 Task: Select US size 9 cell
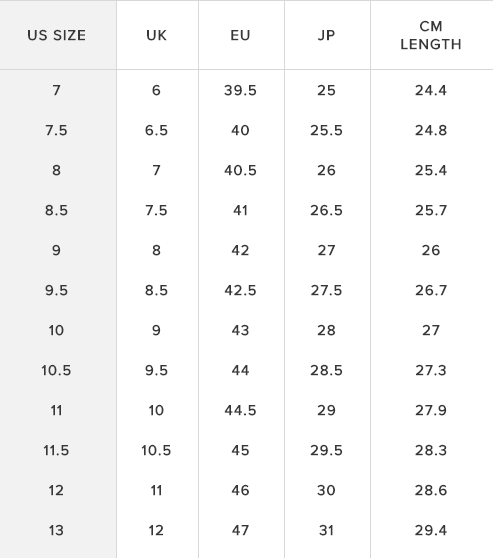pyautogui.click(x=56, y=250)
